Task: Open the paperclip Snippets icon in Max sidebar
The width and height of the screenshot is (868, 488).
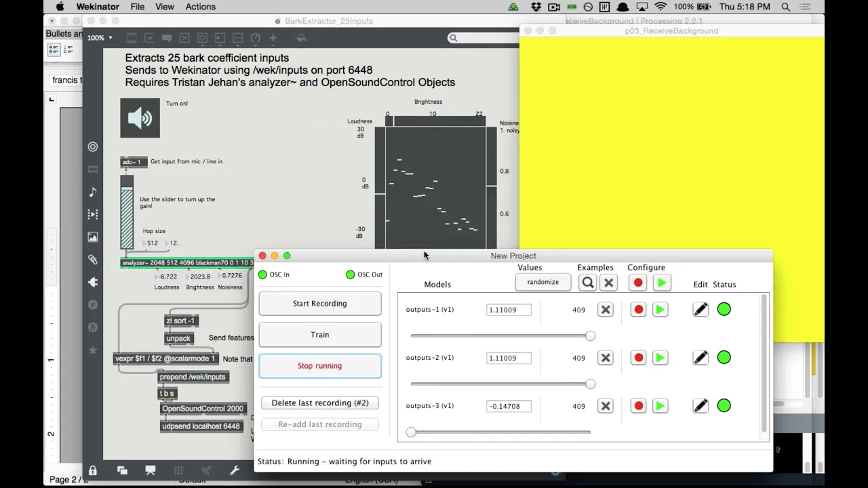Action: tap(93, 260)
